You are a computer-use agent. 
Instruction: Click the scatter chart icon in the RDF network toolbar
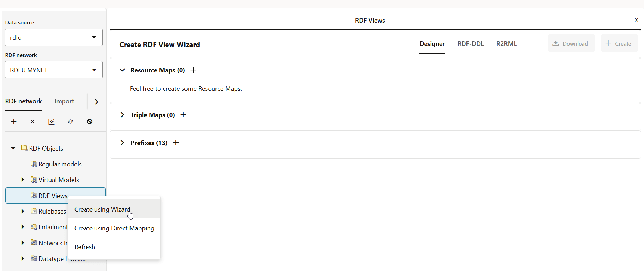point(52,121)
